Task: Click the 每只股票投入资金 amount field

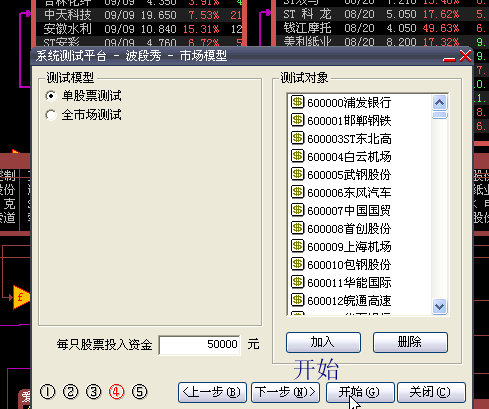Action: (x=199, y=344)
